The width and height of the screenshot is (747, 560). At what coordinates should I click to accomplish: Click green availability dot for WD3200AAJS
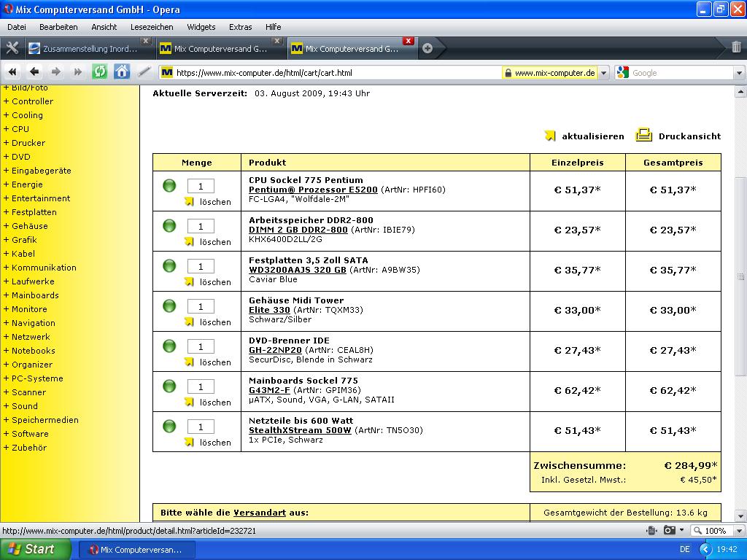169,265
